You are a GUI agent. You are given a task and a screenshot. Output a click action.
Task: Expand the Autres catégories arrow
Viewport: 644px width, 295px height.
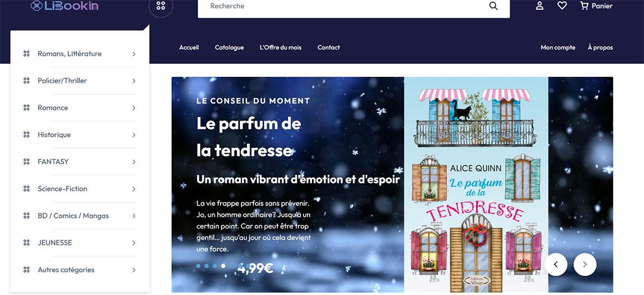pos(134,270)
